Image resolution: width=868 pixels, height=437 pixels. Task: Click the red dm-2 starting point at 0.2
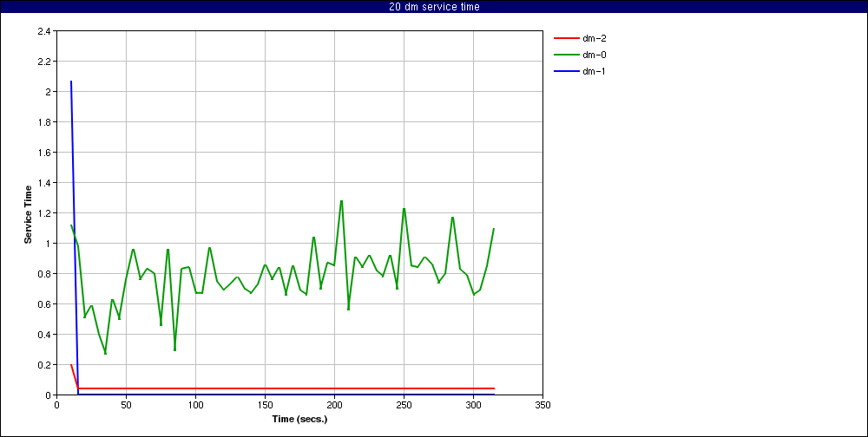71,365
